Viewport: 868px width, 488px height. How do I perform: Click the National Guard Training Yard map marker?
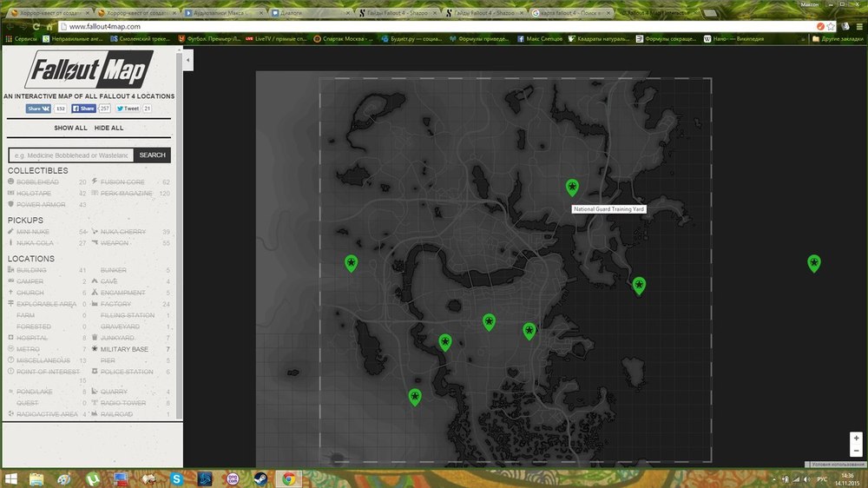[572, 187]
